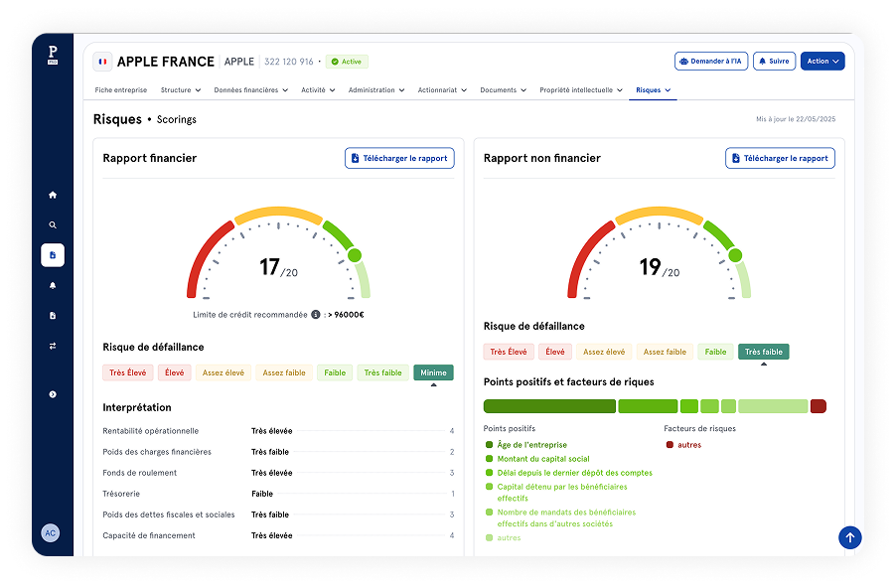The width and height of the screenshot is (896, 588).
Task: Click non-financial report's Assez élevé badge
Action: [x=604, y=352]
